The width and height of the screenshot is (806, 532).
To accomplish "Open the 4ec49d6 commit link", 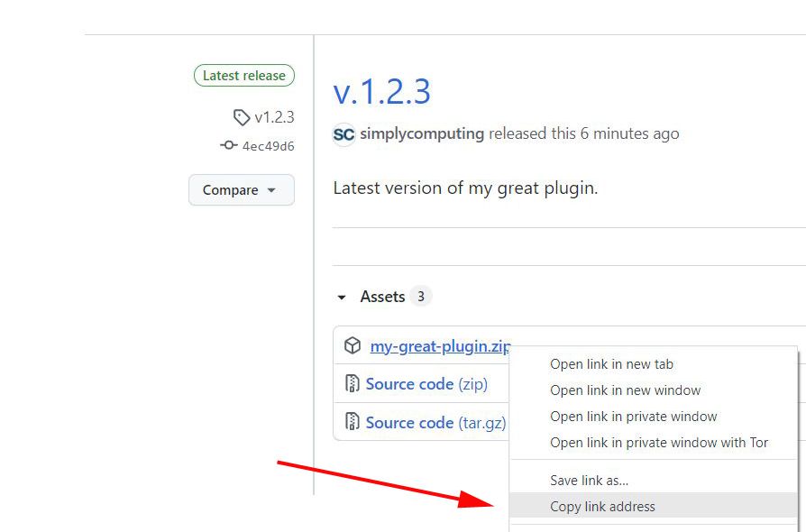I will coord(269,146).
